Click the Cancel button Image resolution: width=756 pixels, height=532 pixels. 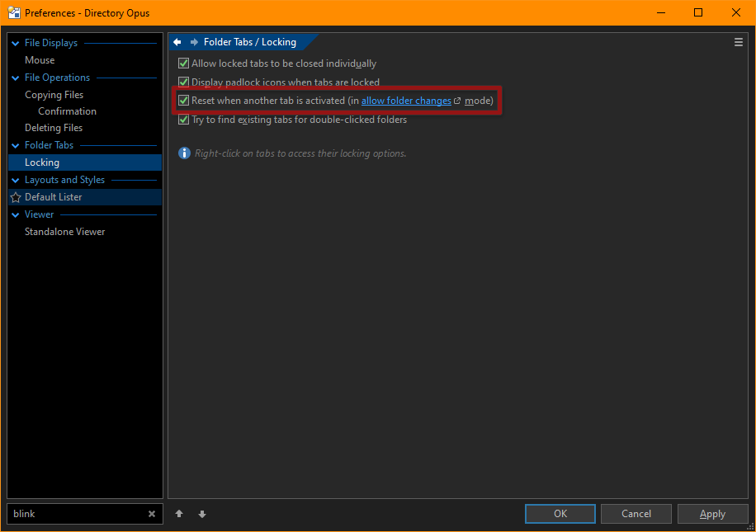tap(636, 514)
